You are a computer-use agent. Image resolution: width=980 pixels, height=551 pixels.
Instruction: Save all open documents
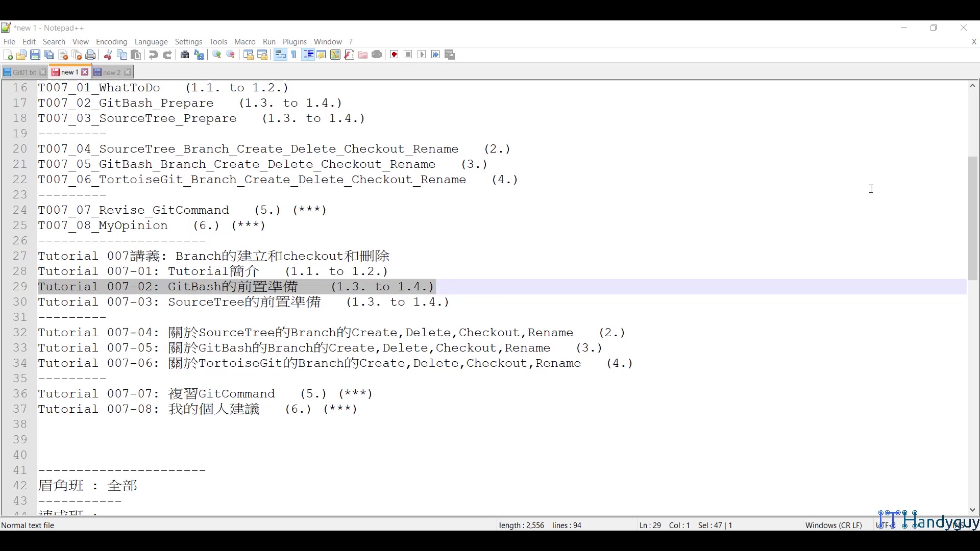click(x=49, y=55)
